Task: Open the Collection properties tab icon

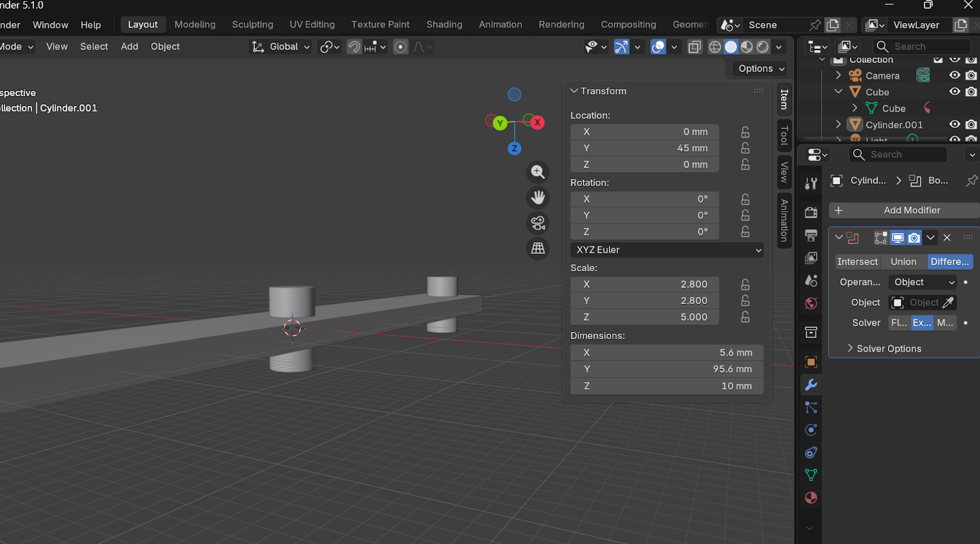Action: point(811,332)
